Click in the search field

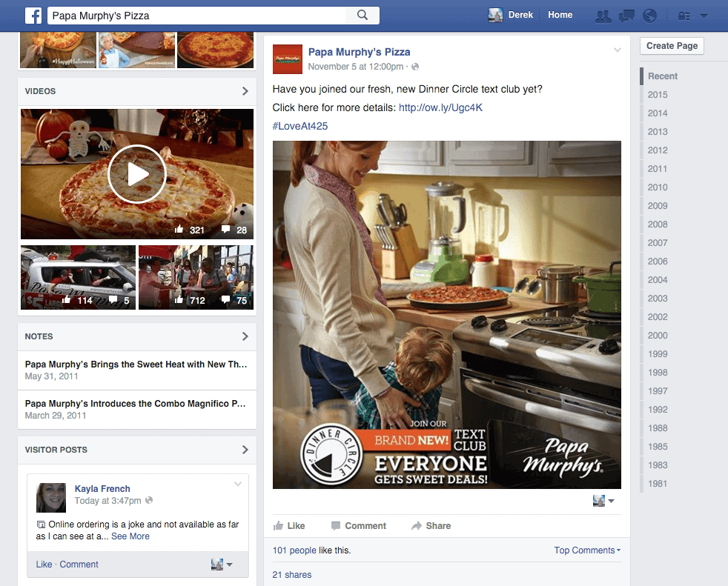pyautogui.click(x=196, y=16)
